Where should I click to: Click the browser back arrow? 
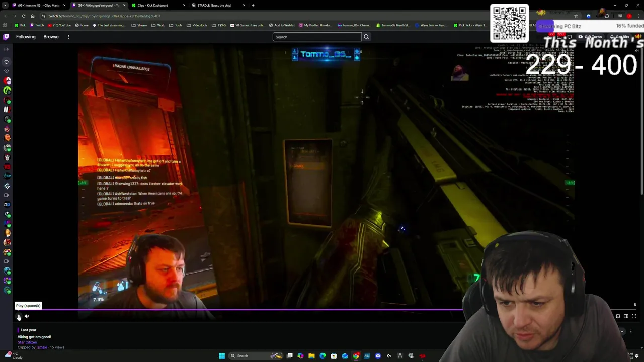point(5,16)
